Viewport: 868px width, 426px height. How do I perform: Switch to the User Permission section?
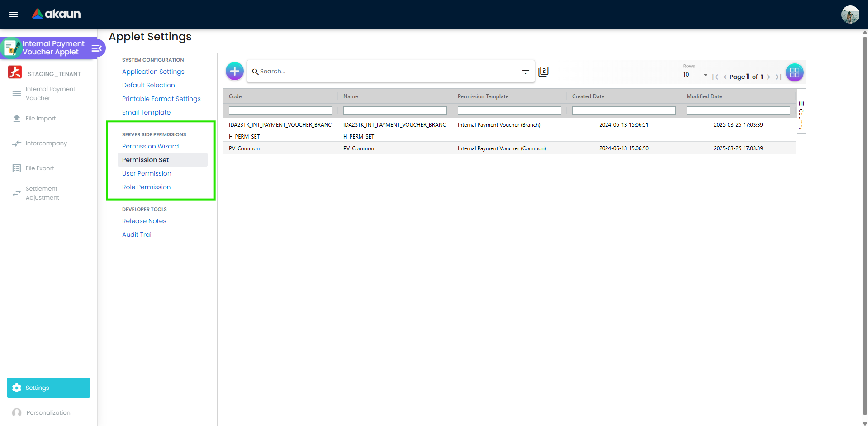click(147, 173)
